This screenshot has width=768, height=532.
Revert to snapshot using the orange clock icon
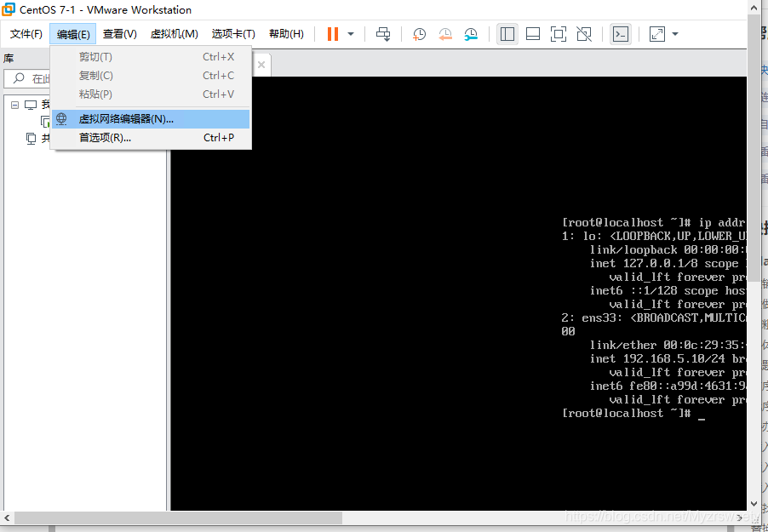coord(445,34)
